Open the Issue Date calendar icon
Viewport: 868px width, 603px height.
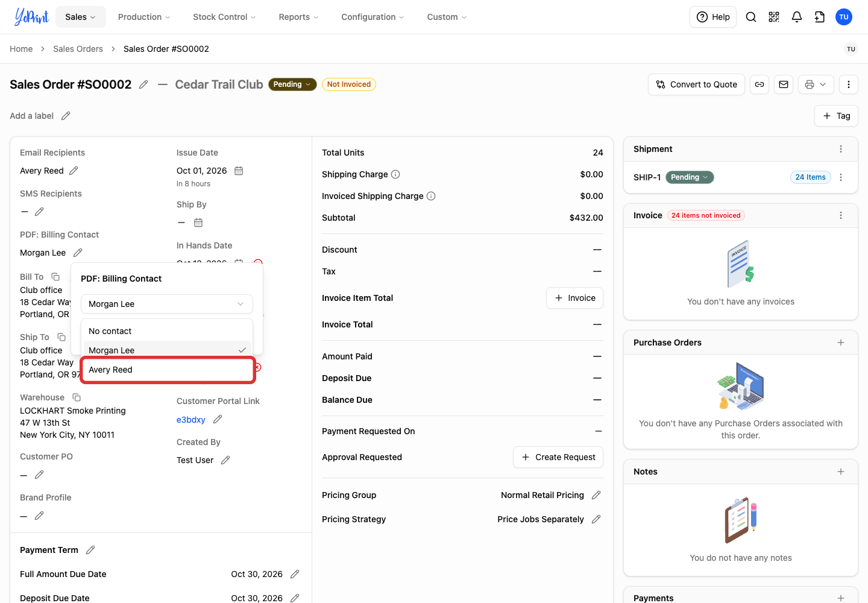click(239, 171)
